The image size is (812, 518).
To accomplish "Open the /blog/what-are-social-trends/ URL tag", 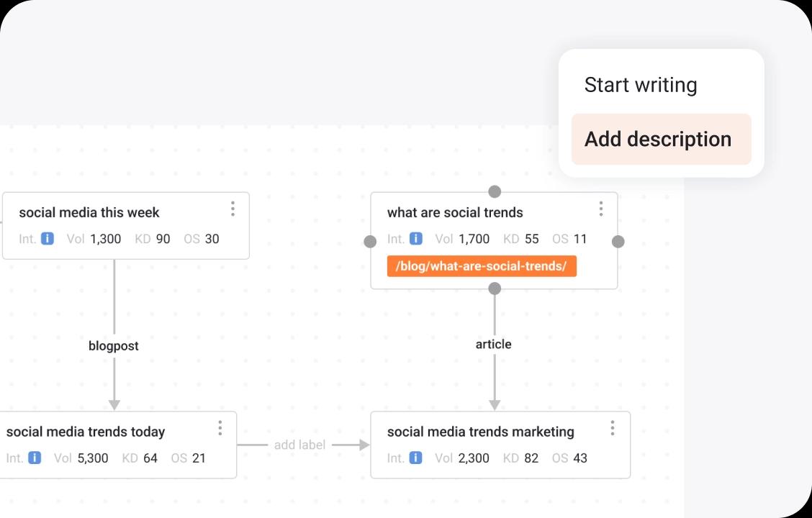I will pos(481,266).
